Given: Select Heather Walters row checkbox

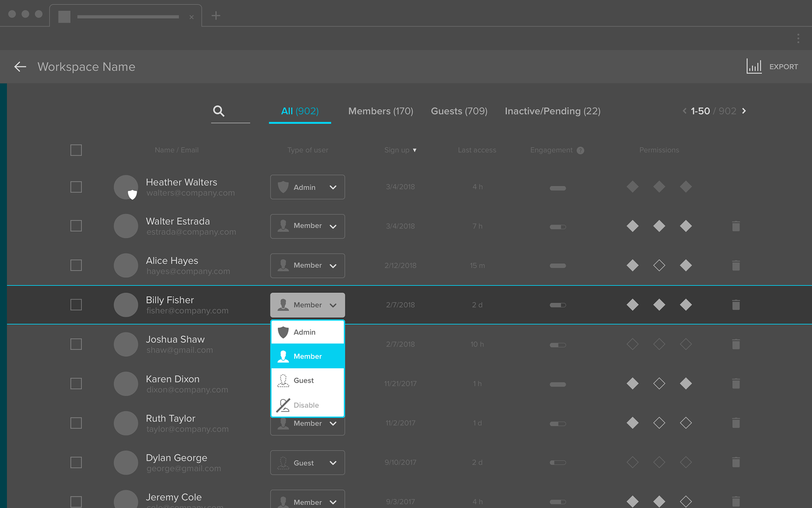Looking at the screenshot, I should coord(76,187).
